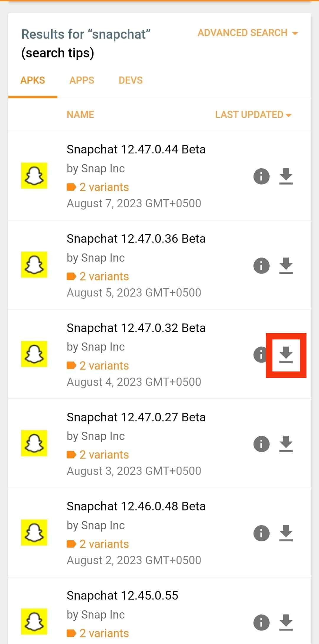Sort results by the NAME column header
Screen dimensions: 319x644
pos(80,115)
